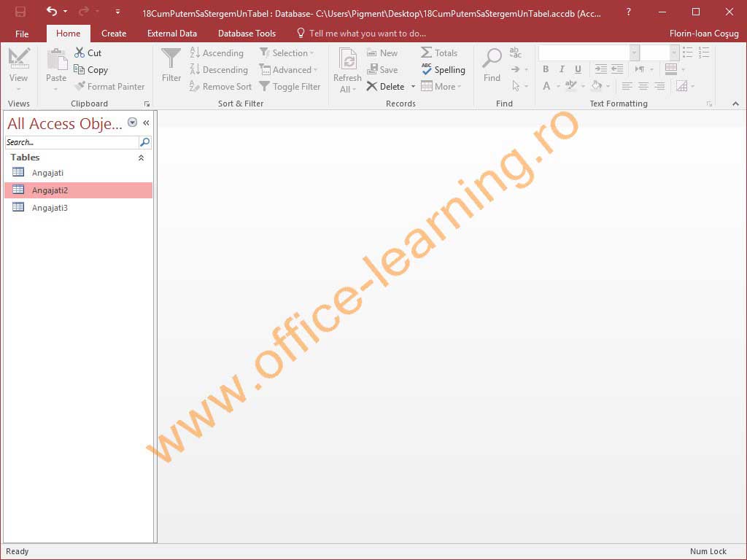Viewport: 747px width, 560px height.
Task: Open the More records dropdown
Action: (x=441, y=86)
